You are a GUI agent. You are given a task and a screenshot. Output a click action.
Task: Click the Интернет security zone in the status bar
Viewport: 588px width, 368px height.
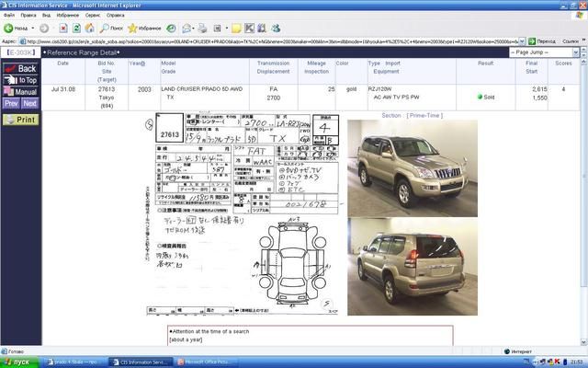518,351
